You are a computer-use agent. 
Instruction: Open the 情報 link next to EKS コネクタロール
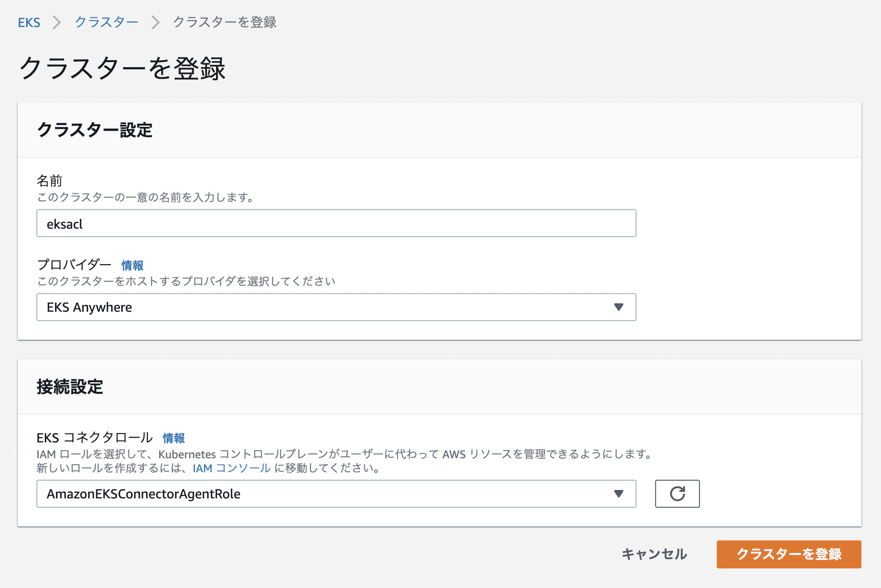point(174,438)
